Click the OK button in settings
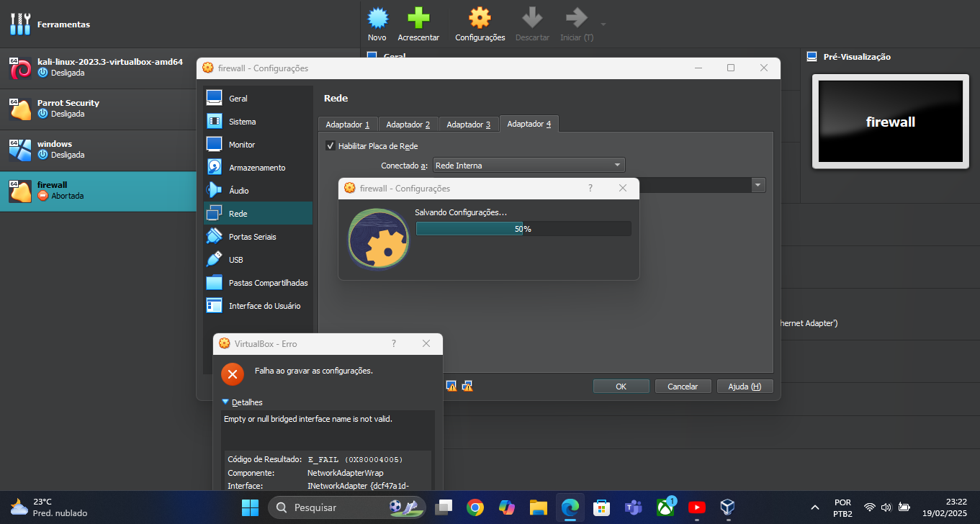Image resolution: width=980 pixels, height=524 pixels. tap(621, 387)
